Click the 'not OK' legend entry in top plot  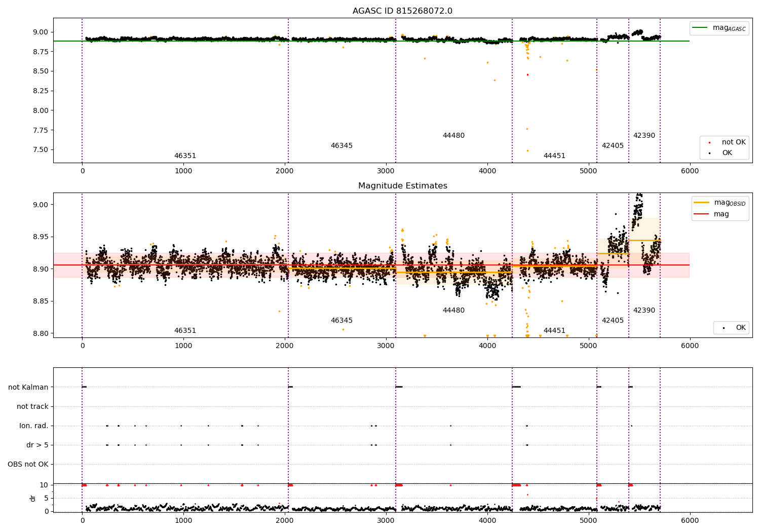tap(725, 142)
